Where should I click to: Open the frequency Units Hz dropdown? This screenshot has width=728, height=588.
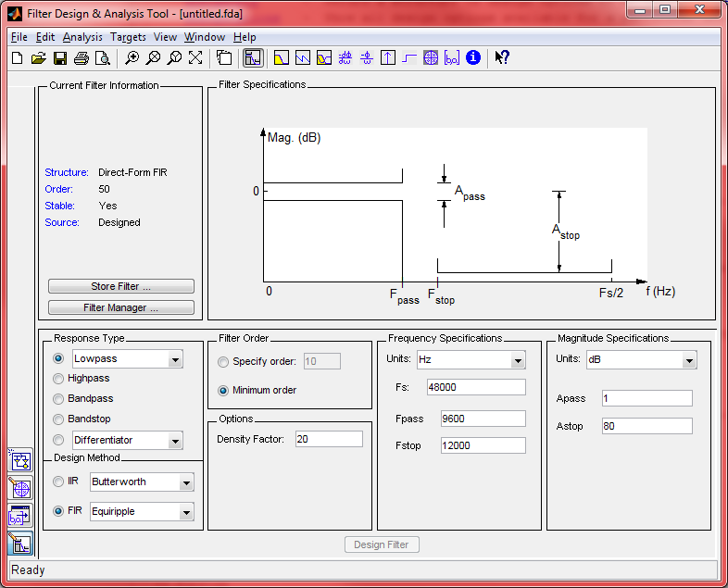tap(518, 360)
